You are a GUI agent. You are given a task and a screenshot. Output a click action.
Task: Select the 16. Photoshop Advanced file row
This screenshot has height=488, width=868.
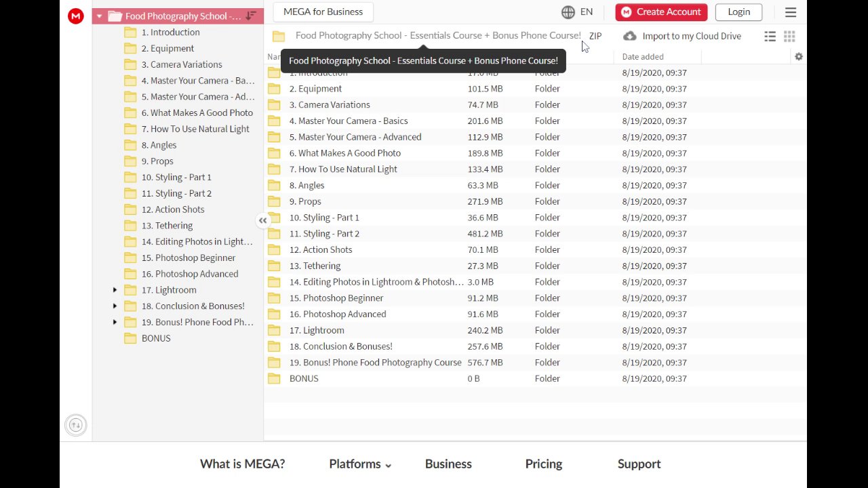pyautogui.click(x=535, y=314)
